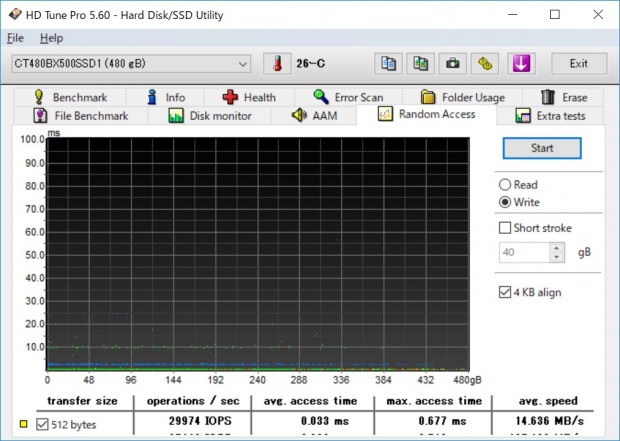Open options via the yellow gears icon
The image size is (620, 441).
[x=485, y=64]
